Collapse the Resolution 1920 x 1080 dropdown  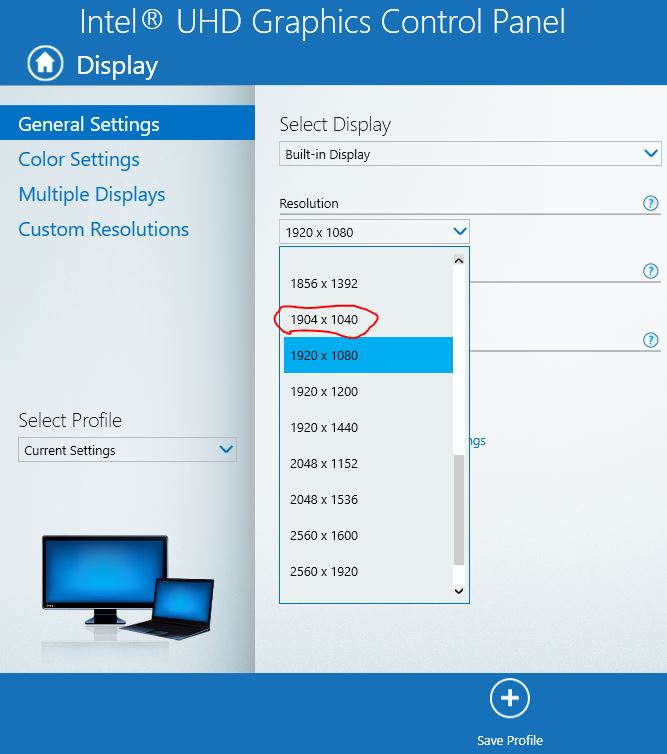coord(374,232)
